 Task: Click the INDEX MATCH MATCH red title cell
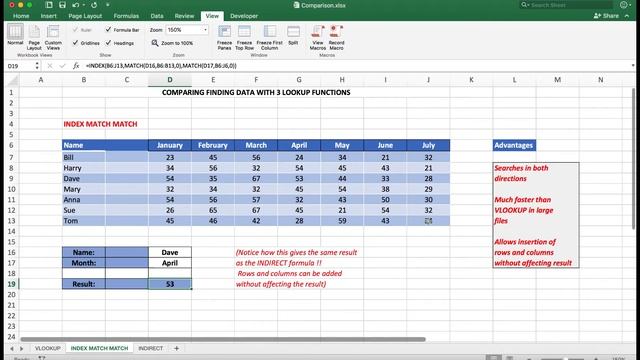(100, 124)
